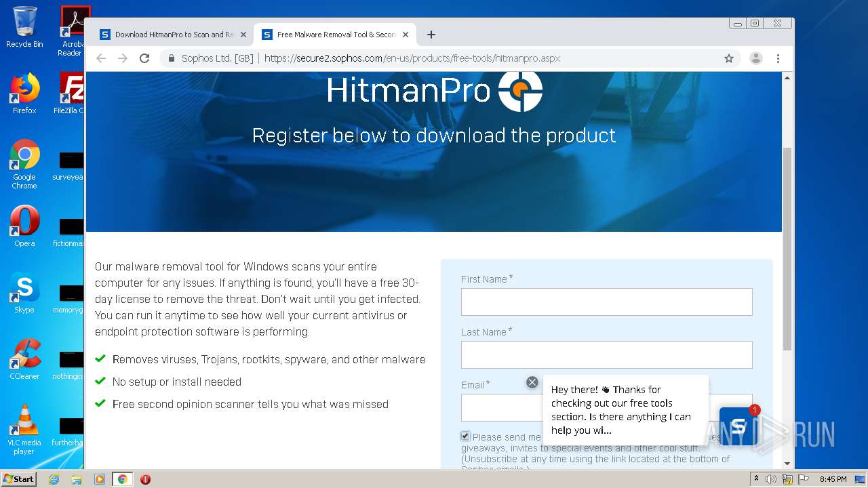Image resolution: width=868 pixels, height=488 pixels.
Task: Select the FileZilla desktop shortcut
Action: coord(71,94)
